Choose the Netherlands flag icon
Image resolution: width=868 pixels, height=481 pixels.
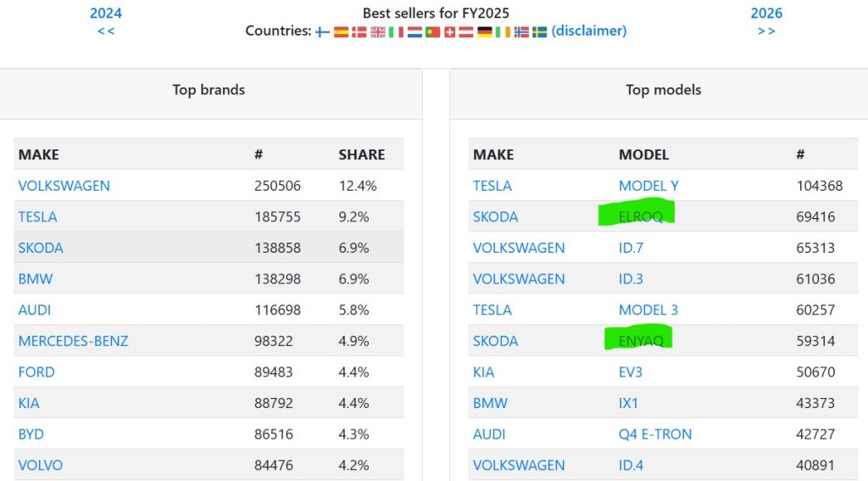[415, 31]
